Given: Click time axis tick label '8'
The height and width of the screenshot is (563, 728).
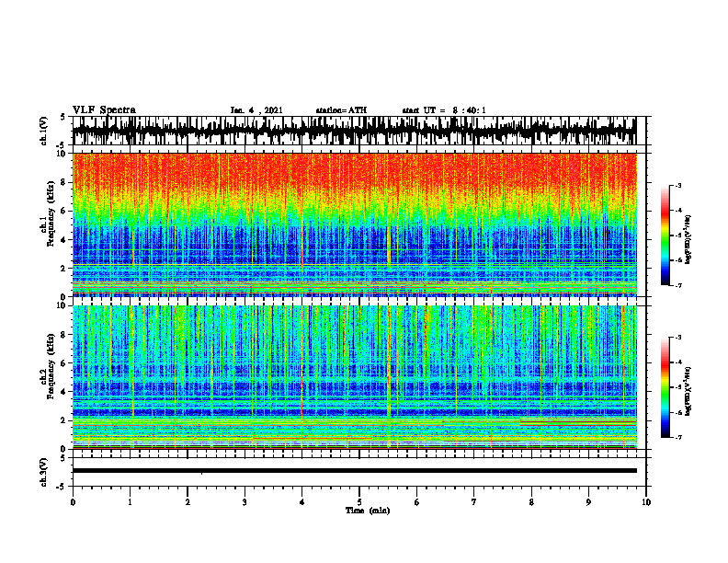Looking at the screenshot, I should coord(531,502).
